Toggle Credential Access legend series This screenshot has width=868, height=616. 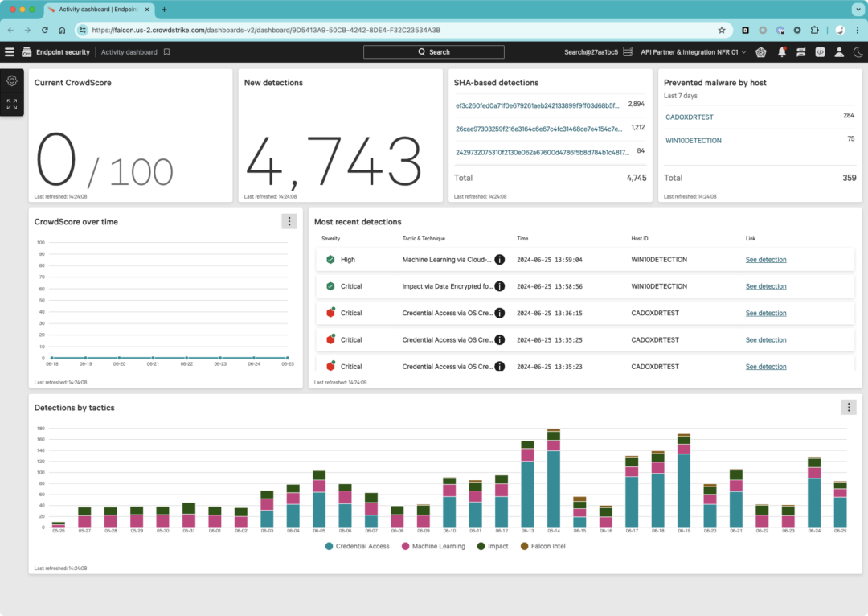[357, 546]
